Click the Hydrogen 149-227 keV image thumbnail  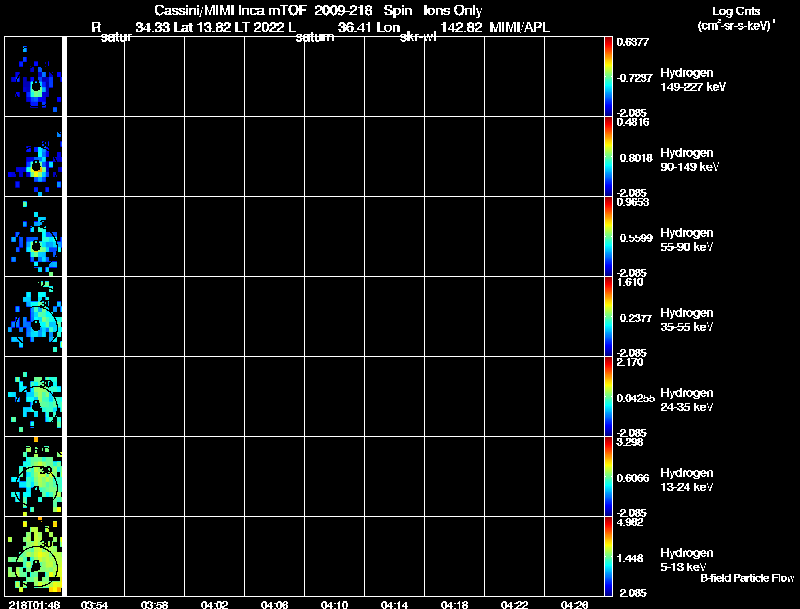[x=33, y=77]
